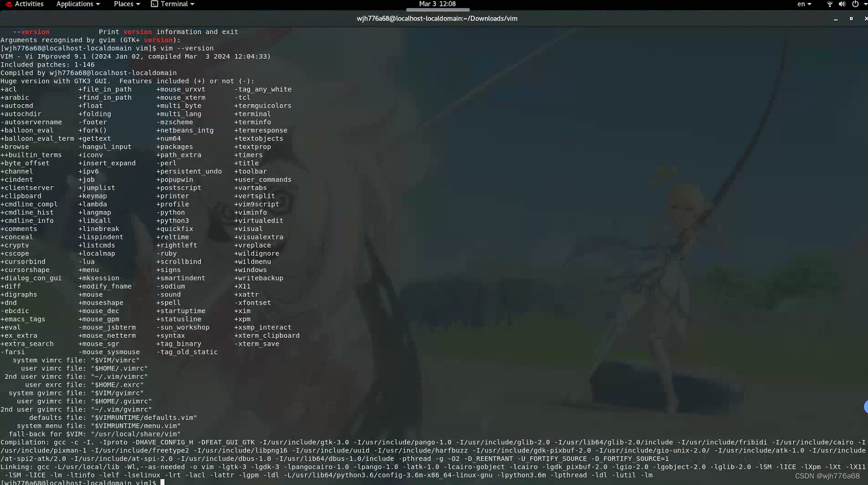Click the '-tag_any_white' feature text
Viewport: 868px width, 485px height.
263,89
